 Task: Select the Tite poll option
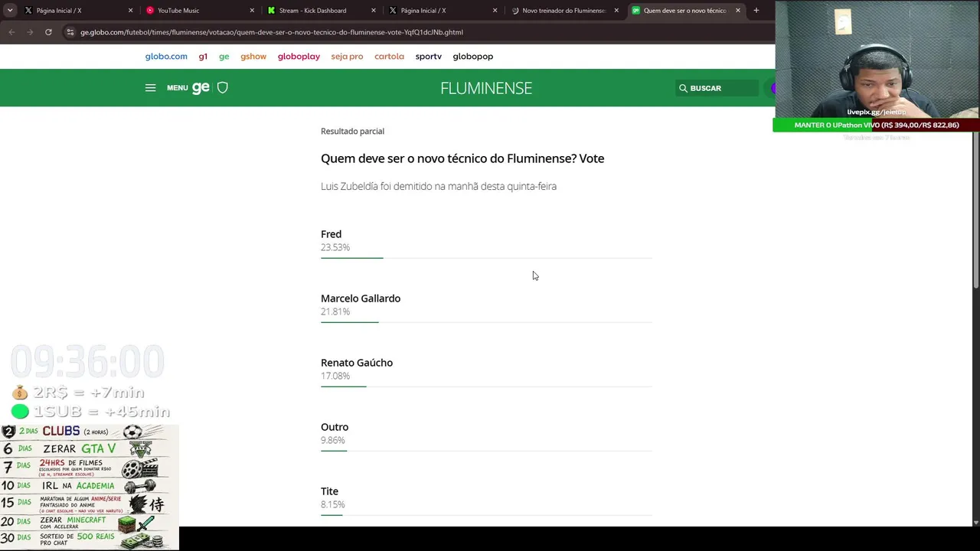point(329,491)
